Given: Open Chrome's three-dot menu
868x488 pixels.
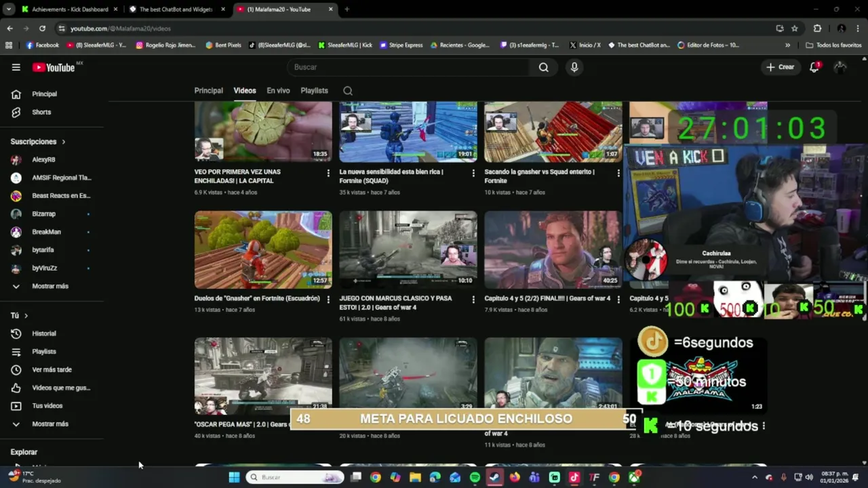Looking at the screenshot, I should 859,28.
